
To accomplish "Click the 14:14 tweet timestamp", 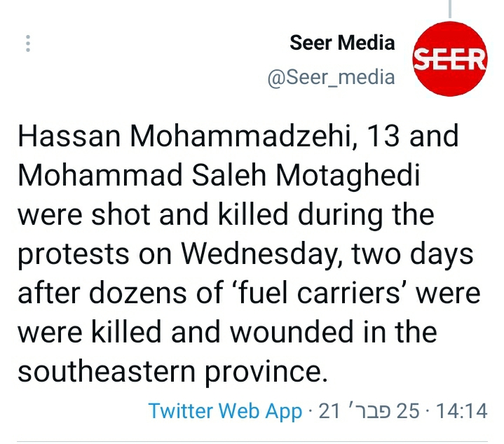I will pyautogui.click(x=461, y=411).
